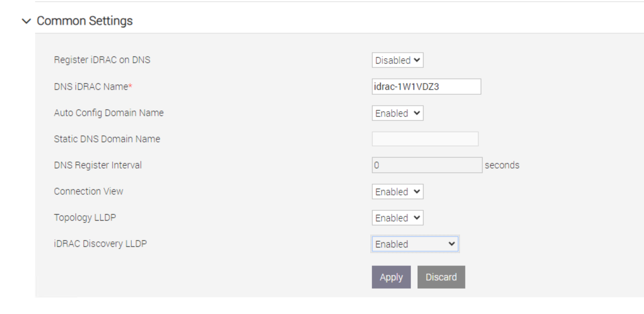644x314 pixels.
Task: Open the Register iDRAC on DNS dropdown
Action: click(397, 60)
